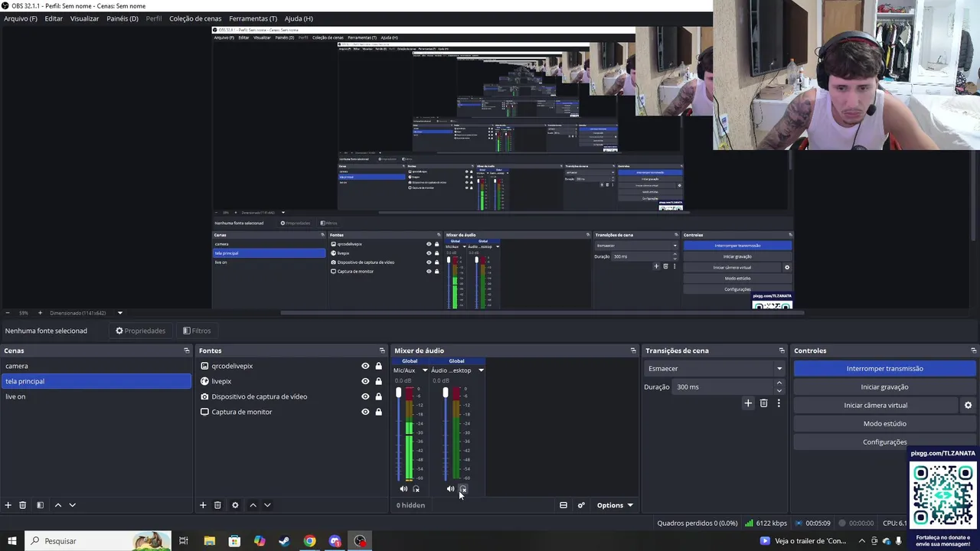Add a scene transition with plus icon

tap(748, 403)
